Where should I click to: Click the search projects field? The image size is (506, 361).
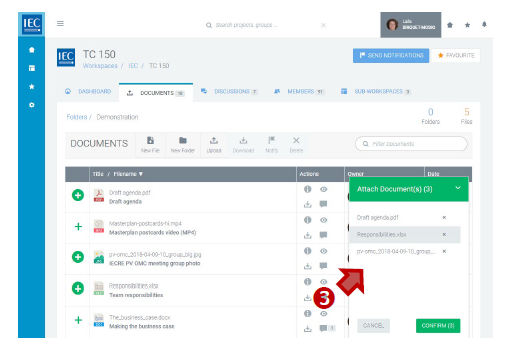(247, 25)
